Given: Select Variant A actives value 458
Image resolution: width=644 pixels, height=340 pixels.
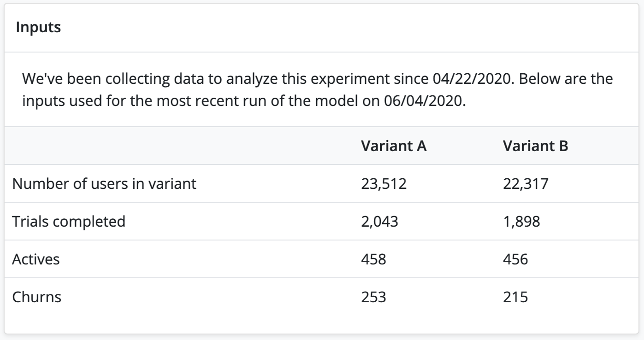Looking at the screenshot, I should (x=373, y=259).
